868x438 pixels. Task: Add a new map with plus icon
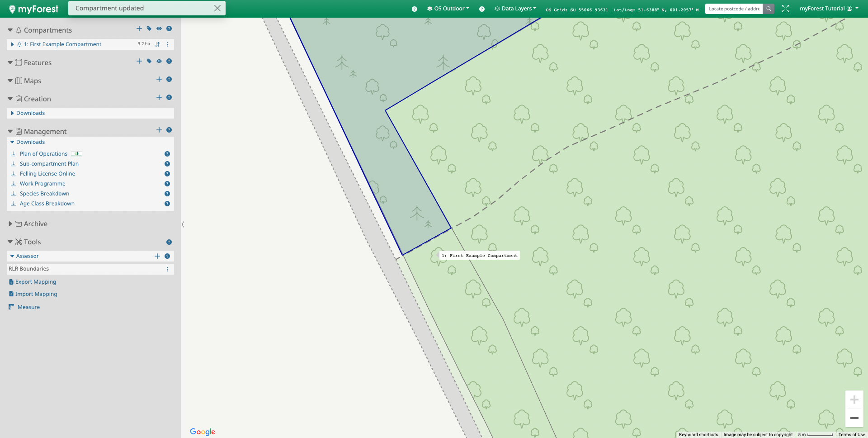pyautogui.click(x=159, y=79)
